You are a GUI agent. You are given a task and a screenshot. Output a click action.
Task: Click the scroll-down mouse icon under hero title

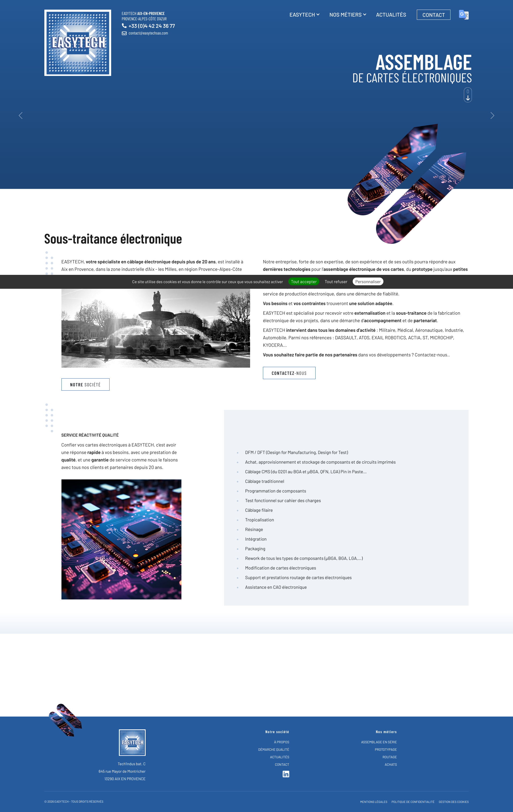468,95
